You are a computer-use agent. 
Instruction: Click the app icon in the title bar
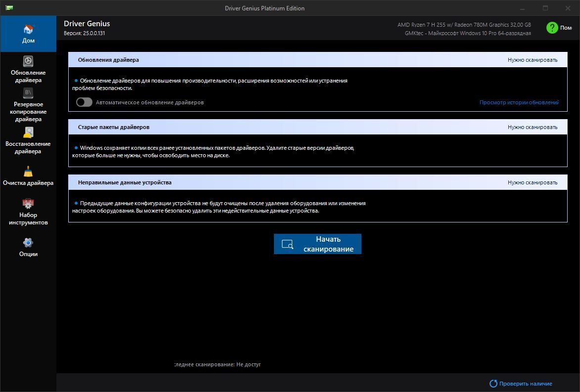coord(9,8)
